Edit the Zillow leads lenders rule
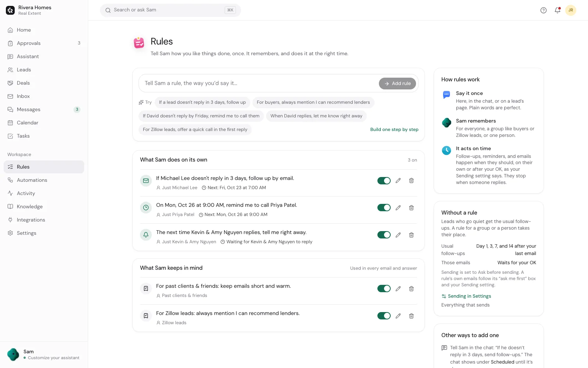The width and height of the screenshot is (588, 368). point(398,316)
